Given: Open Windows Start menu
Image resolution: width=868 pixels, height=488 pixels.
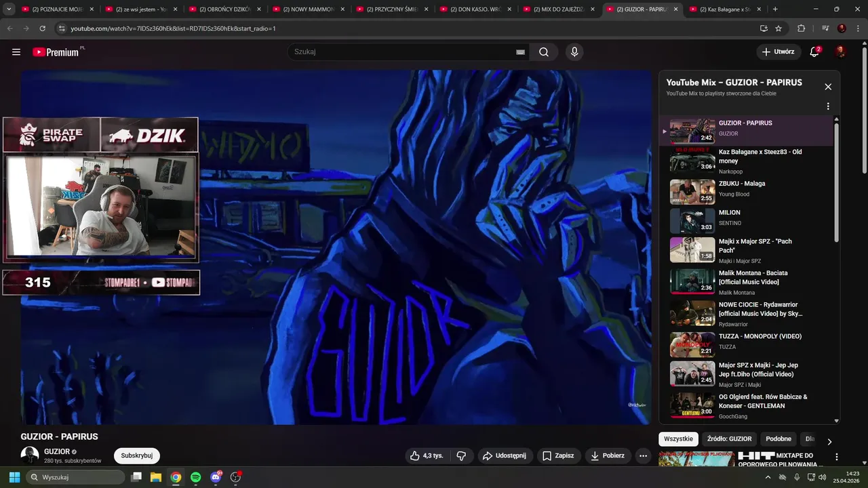Looking at the screenshot, I should coord(14,477).
